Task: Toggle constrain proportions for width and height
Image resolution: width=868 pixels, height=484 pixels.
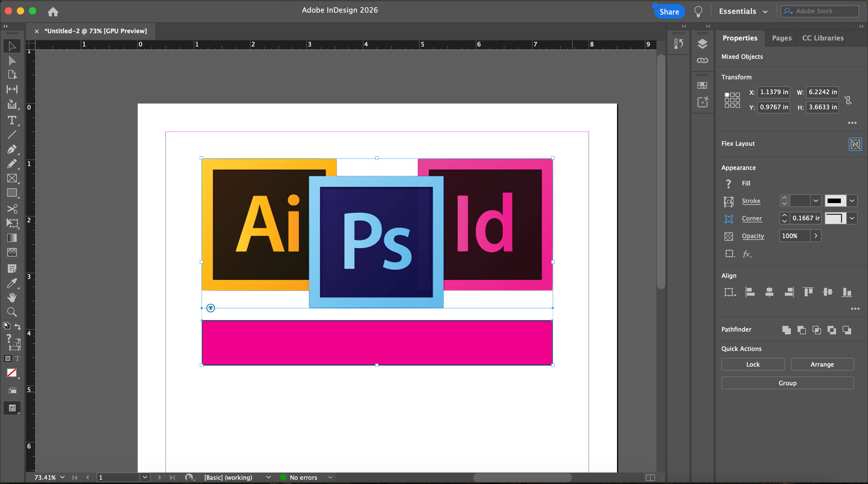Action: 848,100
